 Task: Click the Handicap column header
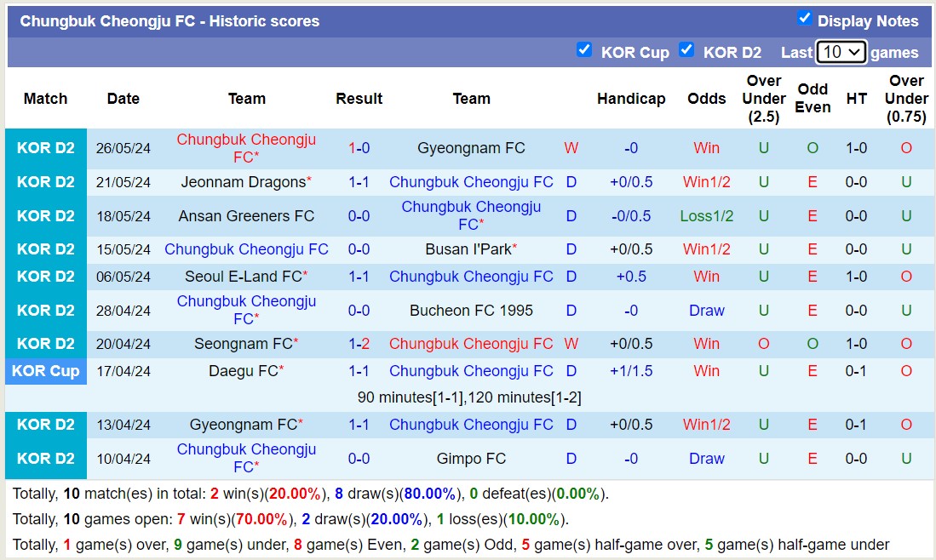click(x=631, y=99)
